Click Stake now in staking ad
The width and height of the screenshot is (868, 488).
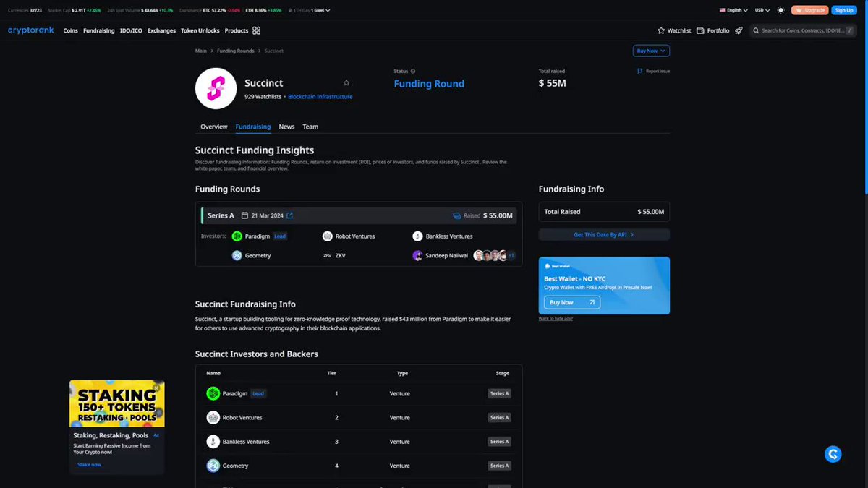[x=90, y=464]
